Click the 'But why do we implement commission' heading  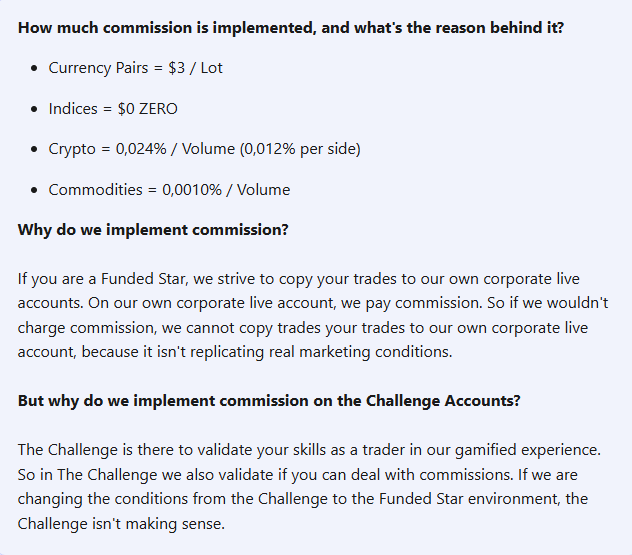269,401
